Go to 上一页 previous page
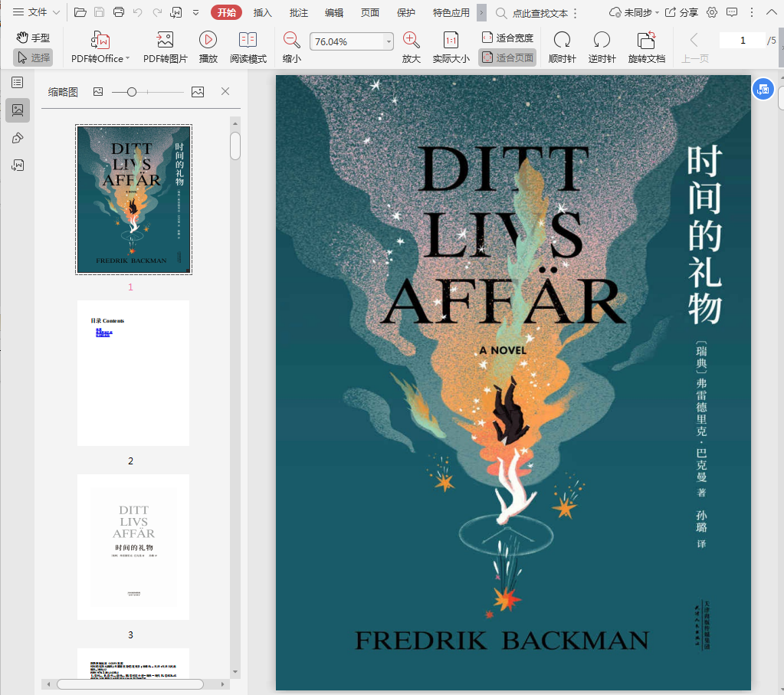The height and width of the screenshot is (695, 784). (x=694, y=48)
